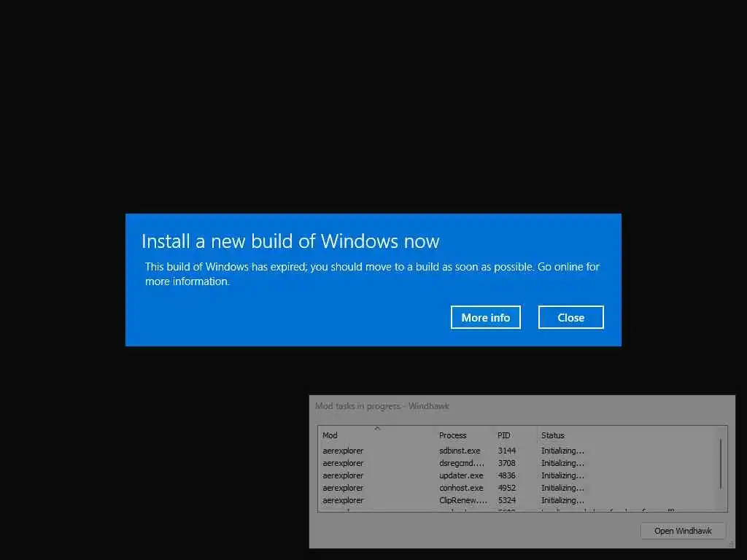Click PID 5324 cell
747x560 pixels.
[507, 500]
